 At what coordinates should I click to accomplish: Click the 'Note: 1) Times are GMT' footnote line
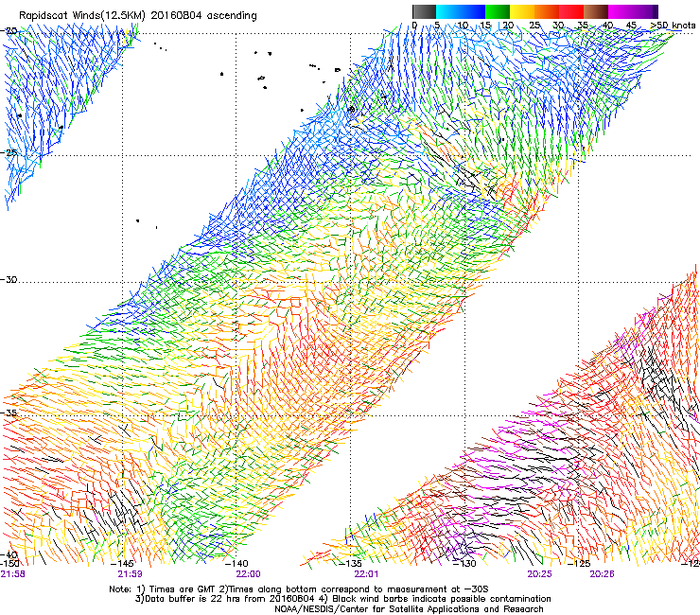299,589
